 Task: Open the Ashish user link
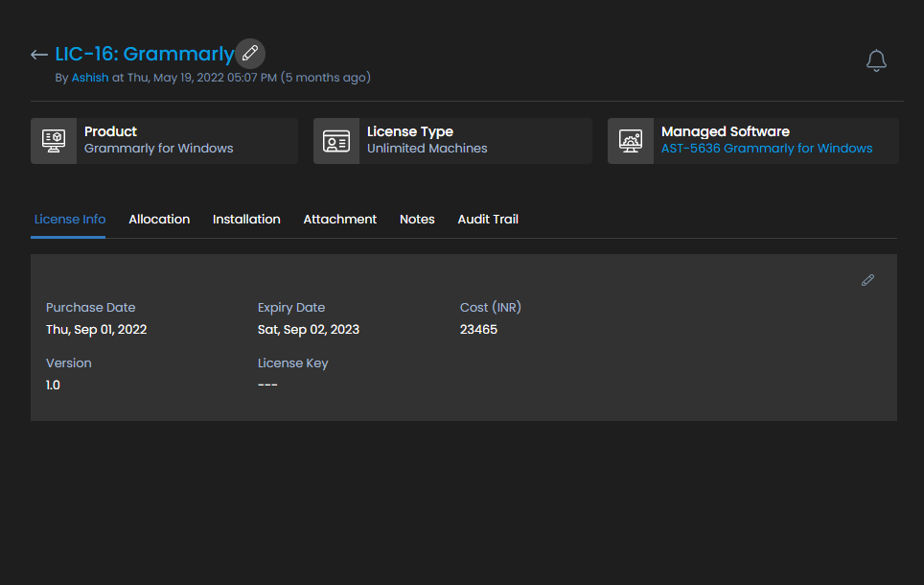tap(90, 78)
